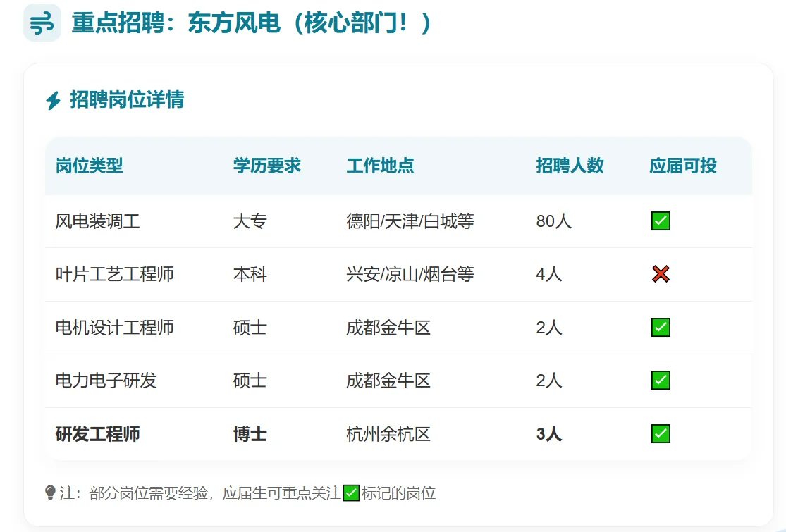
Task: Click the green check mark in the 风电装调工 row
Action: (661, 221)
